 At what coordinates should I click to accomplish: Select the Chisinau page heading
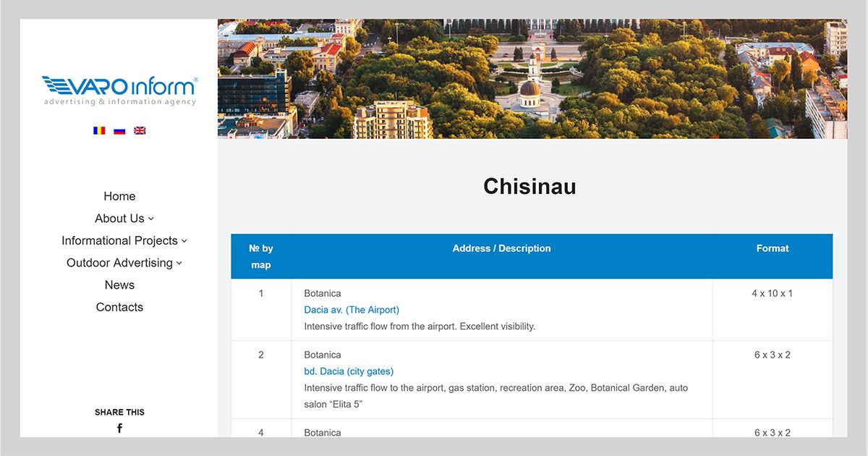pyautogui.click(x=530, y=186)
